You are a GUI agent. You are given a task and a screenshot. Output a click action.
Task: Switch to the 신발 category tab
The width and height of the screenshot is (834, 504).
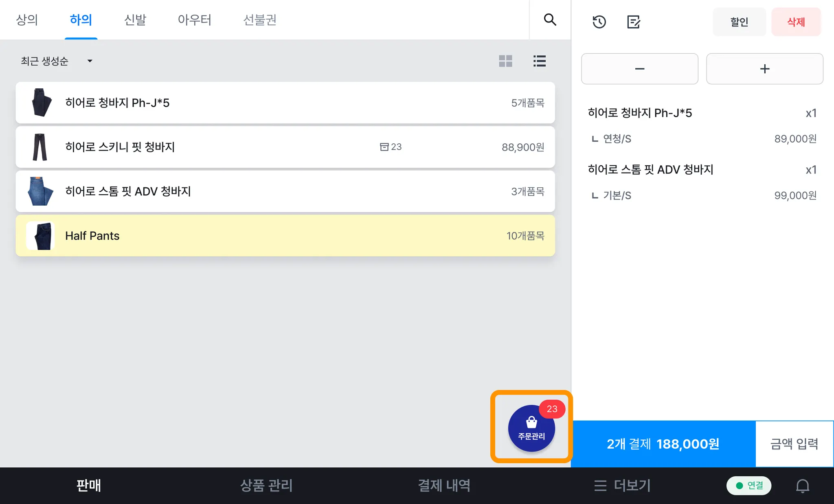click(x=135, y=20)
